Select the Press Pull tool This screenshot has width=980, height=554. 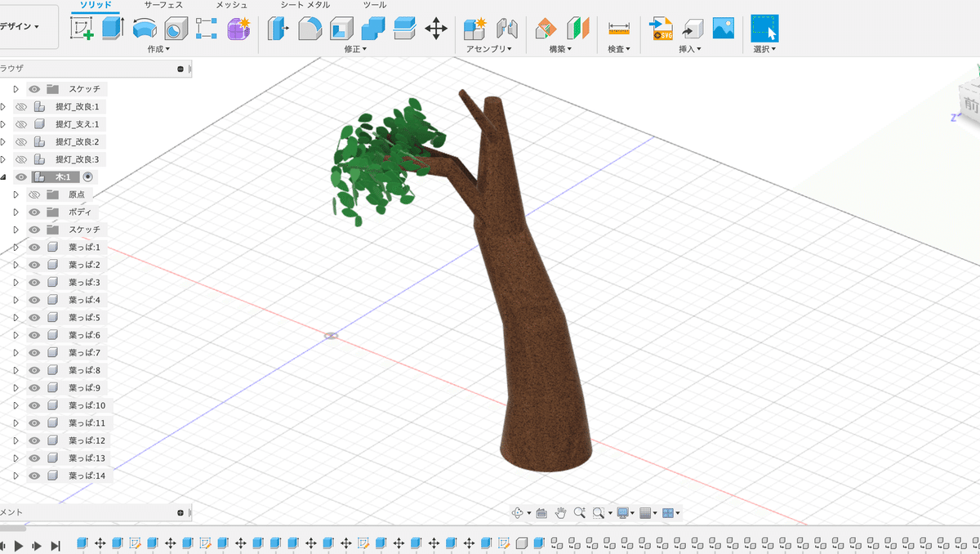point(278,29)
